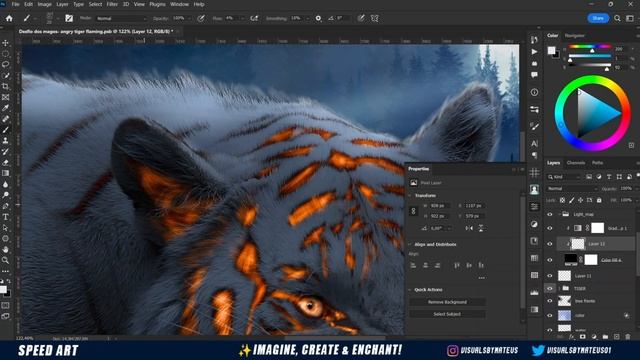Lock all attributes padlock icon

tap(599, 200)
